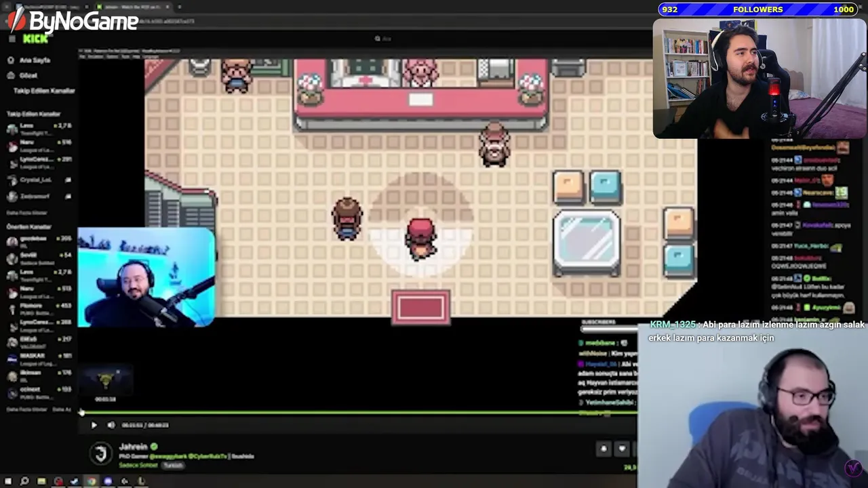
Task: Click the ByNoGame logo
Action: point(73,21)
